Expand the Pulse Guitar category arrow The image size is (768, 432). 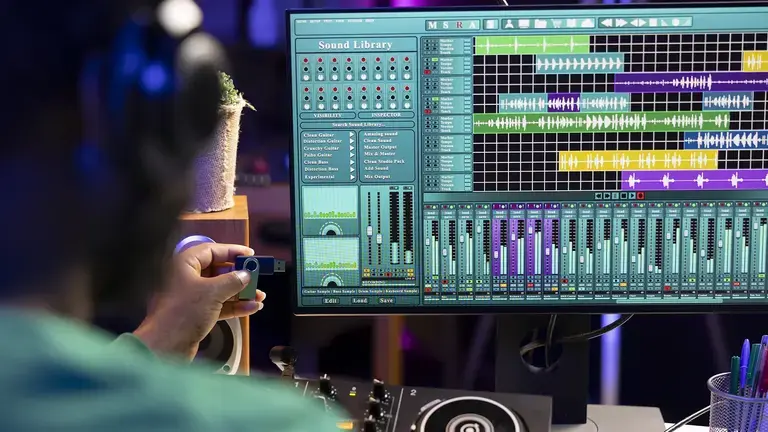click(352, 155)
